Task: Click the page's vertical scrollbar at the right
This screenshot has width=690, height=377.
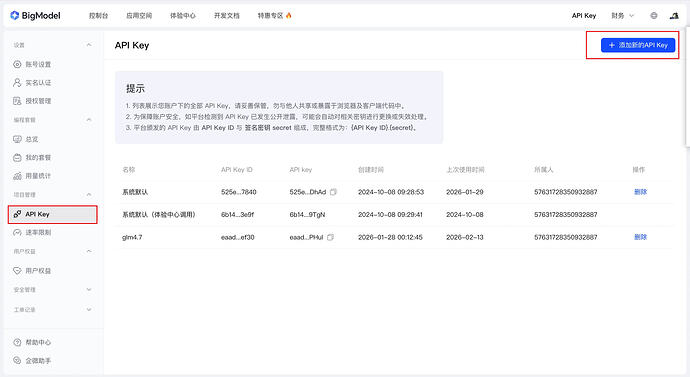Action: click(x=687, y=88)
